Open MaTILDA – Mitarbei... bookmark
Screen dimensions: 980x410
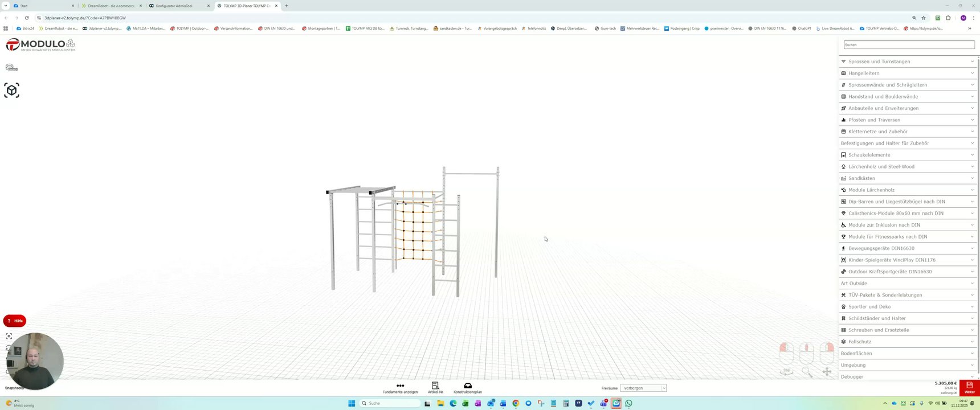click(x=146, y=28)
